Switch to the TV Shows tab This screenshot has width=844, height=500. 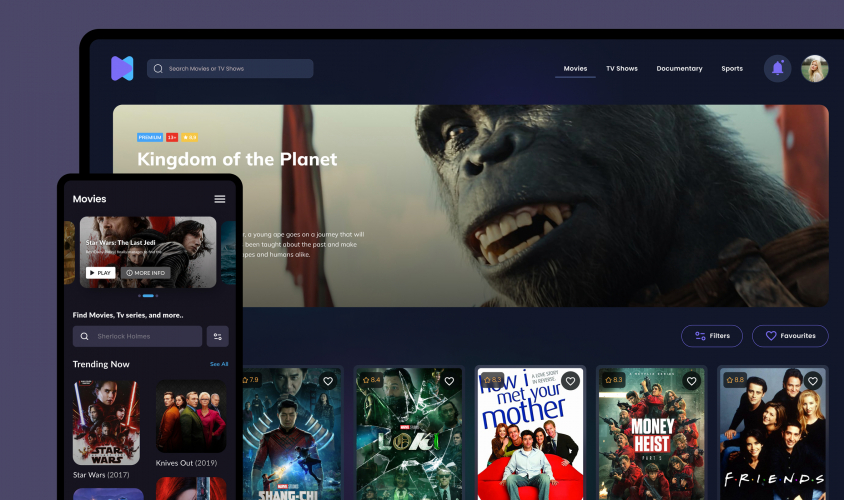pyautogui.click(x=622, y=68)
